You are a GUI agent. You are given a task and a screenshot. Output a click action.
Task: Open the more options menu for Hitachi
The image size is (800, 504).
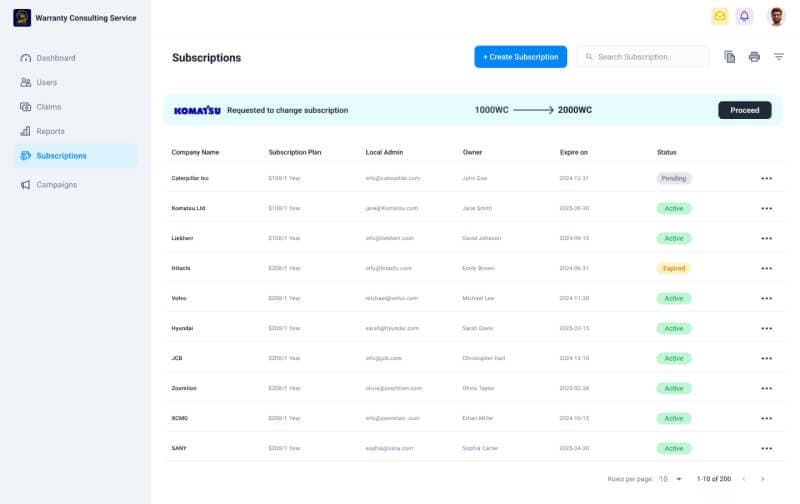pos(766,268)
